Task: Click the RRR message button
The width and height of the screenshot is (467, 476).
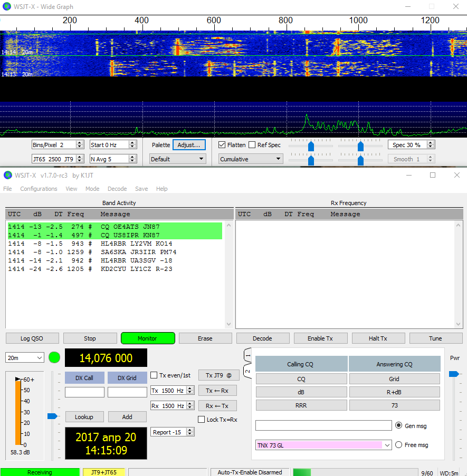Action: [x=301, y=405]
